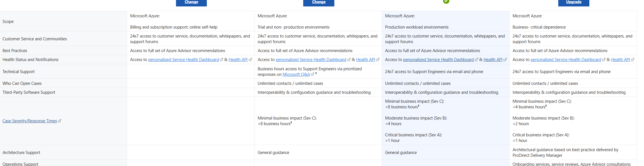This screenshot has width=644, height=166.
Task: Open Health API link in Billing support column
Action: (238, 60)
